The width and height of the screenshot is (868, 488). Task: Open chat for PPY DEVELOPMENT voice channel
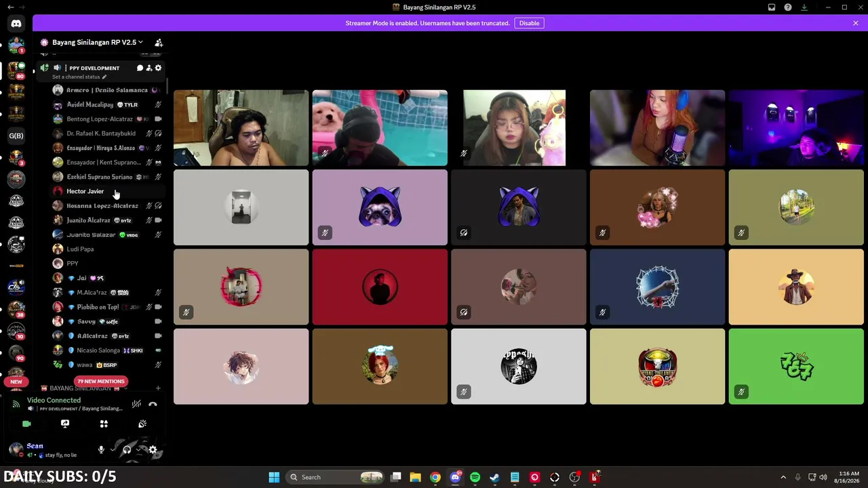(x=140, y=68)
